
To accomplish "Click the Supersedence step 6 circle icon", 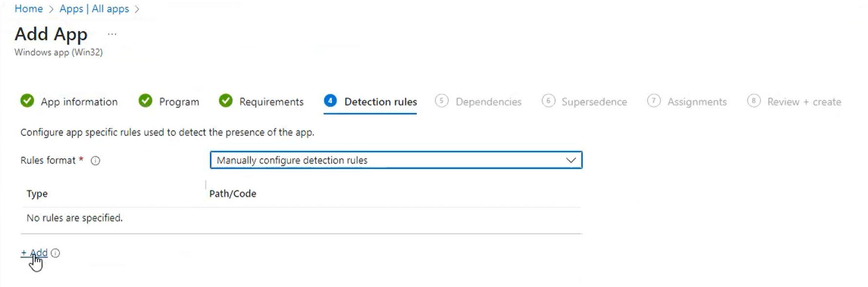I will pyautogui.click(x=548, y=101).
